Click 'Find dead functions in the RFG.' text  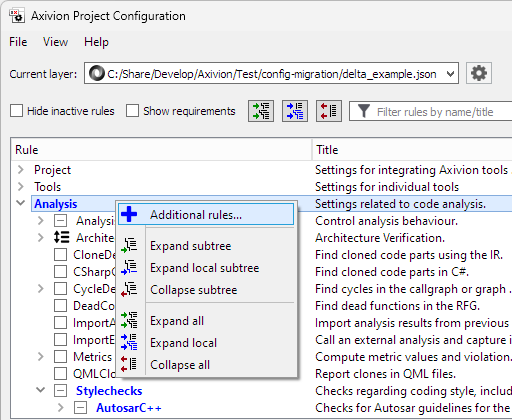(x=398, y=306)
